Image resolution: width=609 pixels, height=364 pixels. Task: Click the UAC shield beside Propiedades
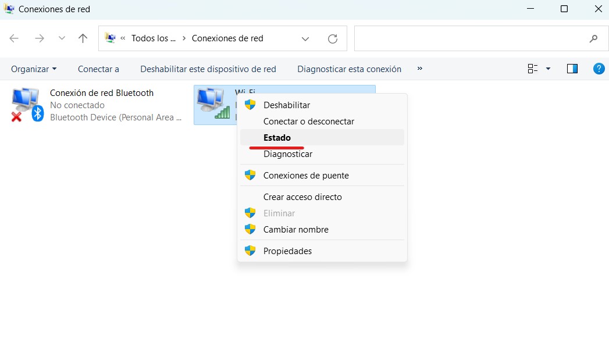pyautogui.click(x=250, y=251)
